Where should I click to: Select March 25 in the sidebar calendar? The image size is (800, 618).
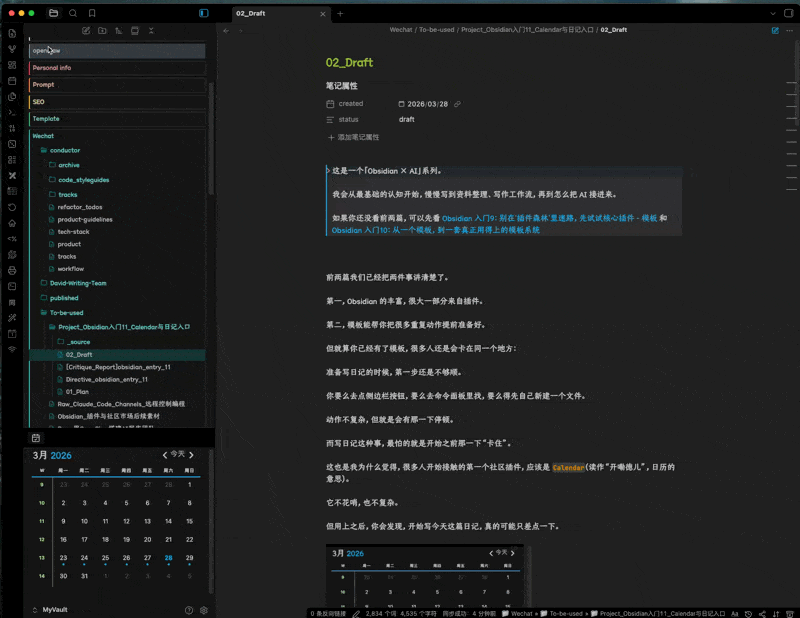[x=105, y=558]
